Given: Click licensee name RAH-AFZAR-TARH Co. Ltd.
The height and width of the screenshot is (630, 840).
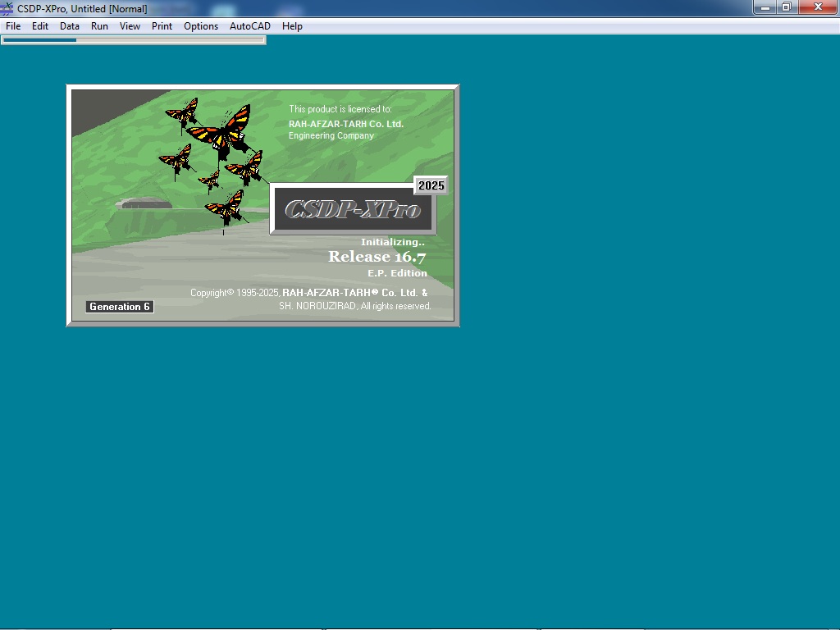Looking at the screenshot, I should [346, 124].
